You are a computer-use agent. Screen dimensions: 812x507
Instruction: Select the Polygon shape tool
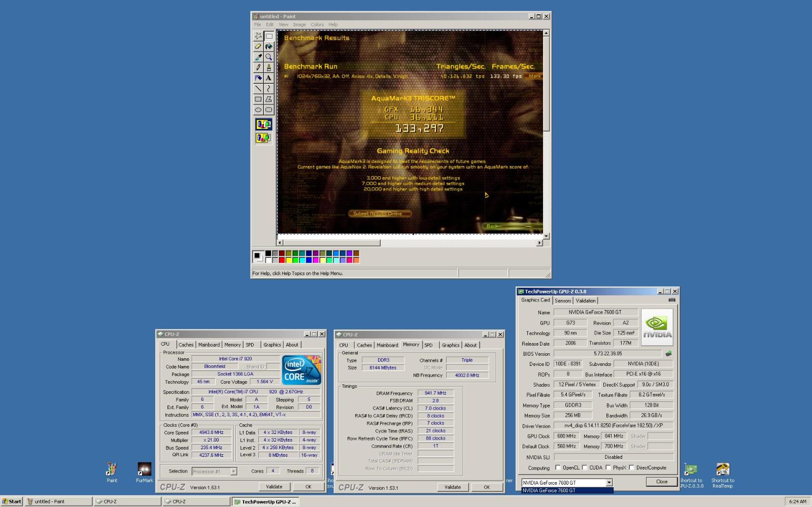click(269, 99)
